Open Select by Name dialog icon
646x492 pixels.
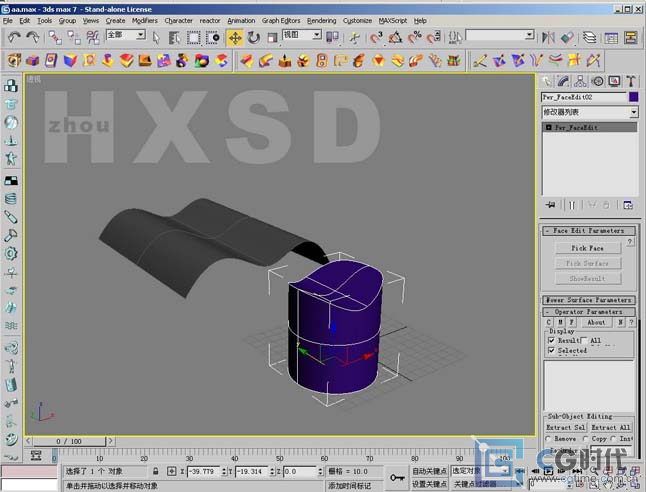tap(175, 37)
